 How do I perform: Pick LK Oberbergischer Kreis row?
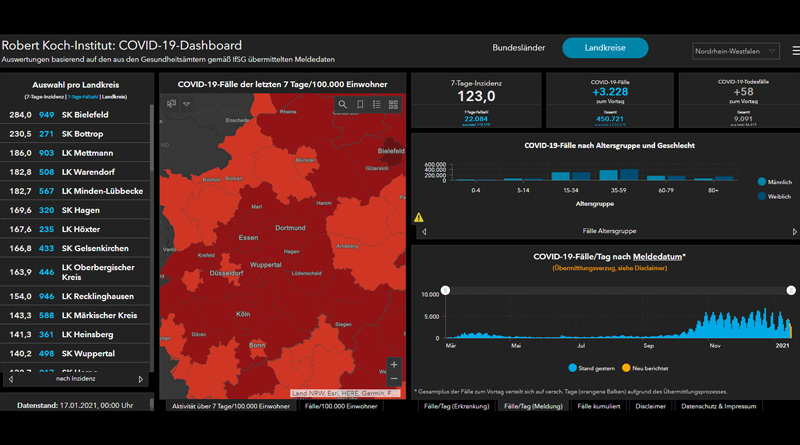[75, 272]
